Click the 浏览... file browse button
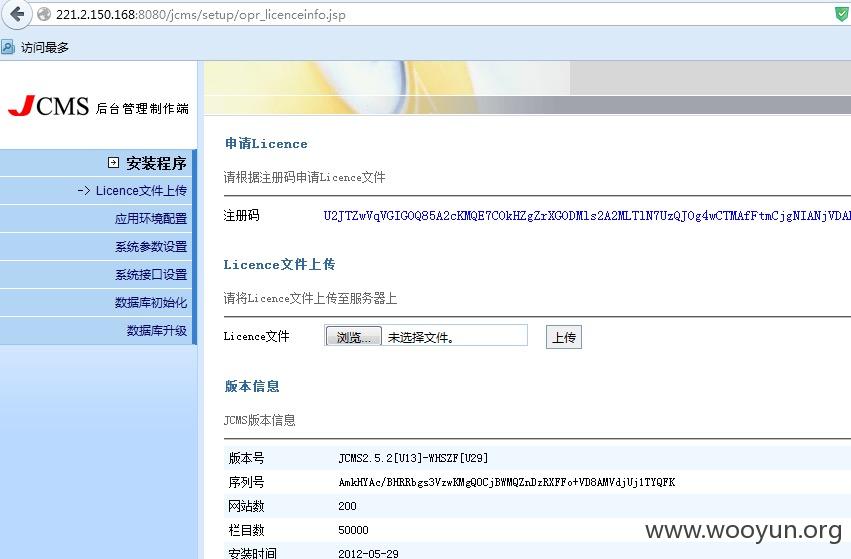 pos(353,337)
